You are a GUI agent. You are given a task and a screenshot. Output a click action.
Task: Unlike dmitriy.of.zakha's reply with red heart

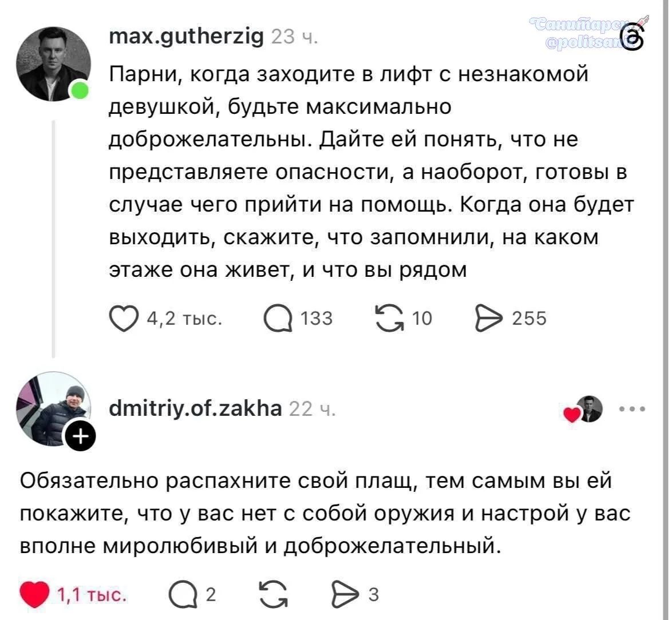click(x=34, y=595)
